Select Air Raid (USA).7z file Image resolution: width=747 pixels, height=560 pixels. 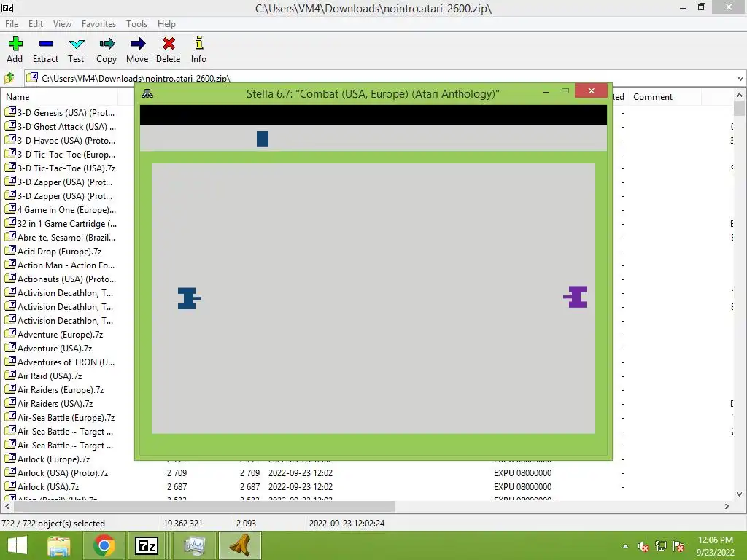coord(50,376)
